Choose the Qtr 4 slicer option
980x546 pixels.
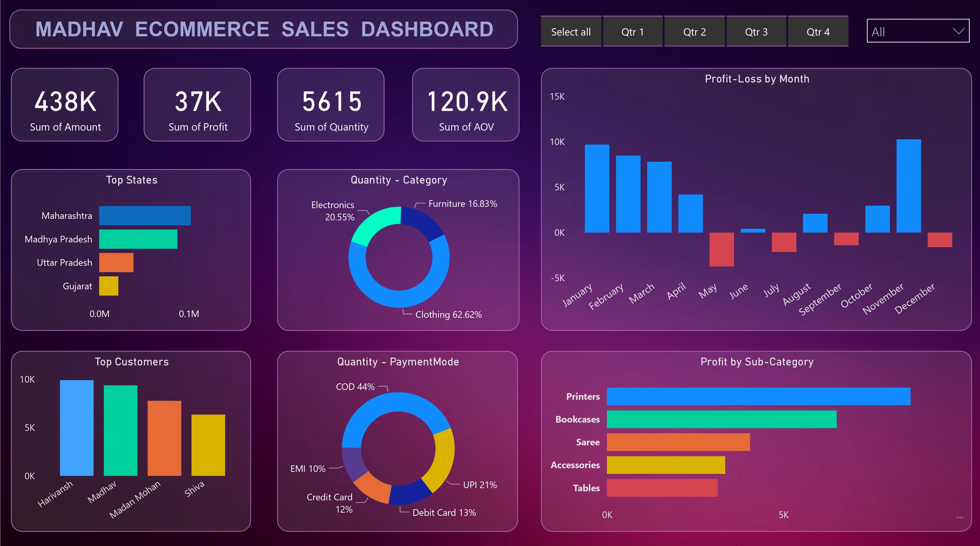[818, 32]
